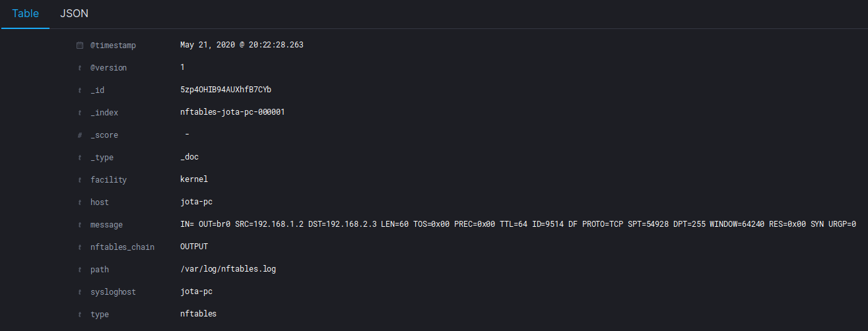Click the index value nftables-jota-pc-000001
Viewport: 868px width, 331px height.
click(x=232, y=112)
